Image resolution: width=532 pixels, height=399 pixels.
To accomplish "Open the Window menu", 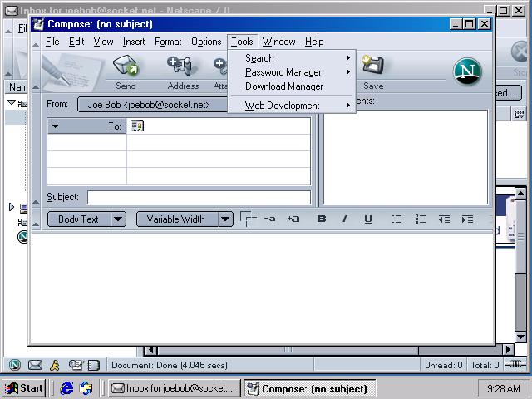I will [x=278, y=42].
